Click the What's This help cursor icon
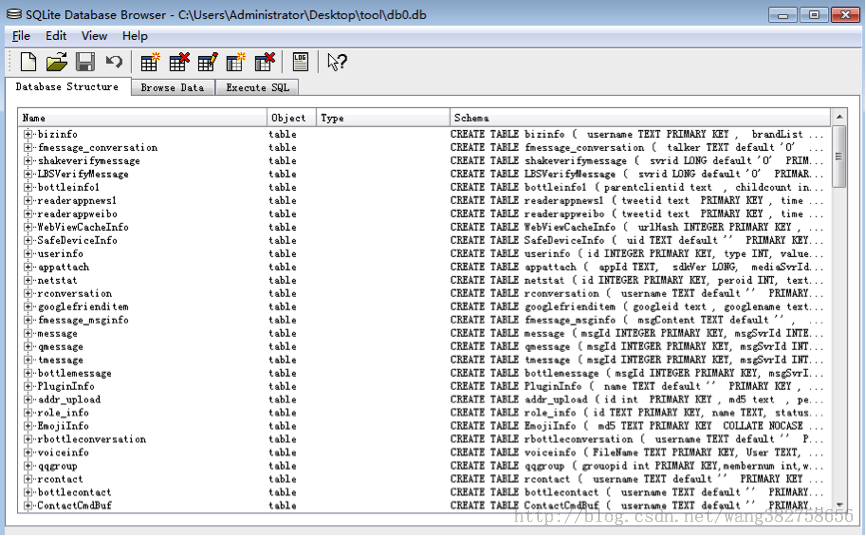 [336, 62]
